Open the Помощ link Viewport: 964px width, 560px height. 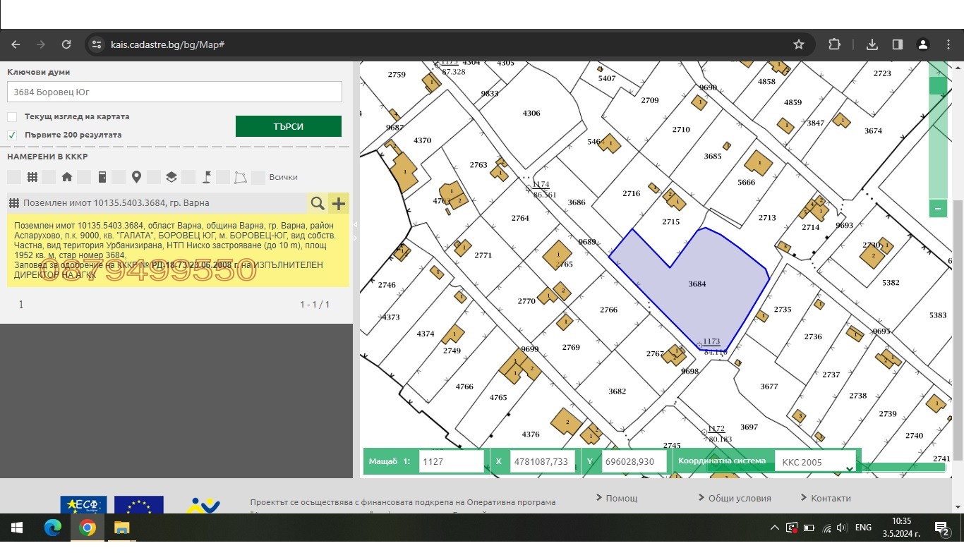pos(622,498)
